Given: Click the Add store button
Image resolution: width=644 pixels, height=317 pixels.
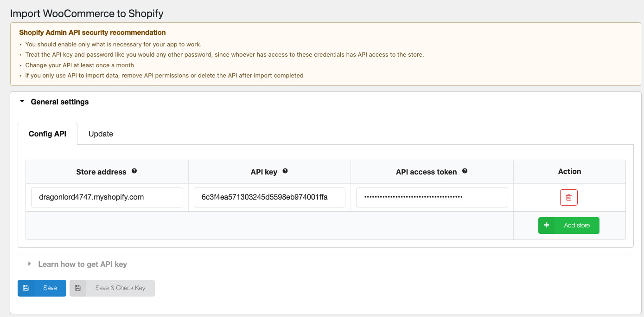Looking at the screenshot, I should coord(569,225).
